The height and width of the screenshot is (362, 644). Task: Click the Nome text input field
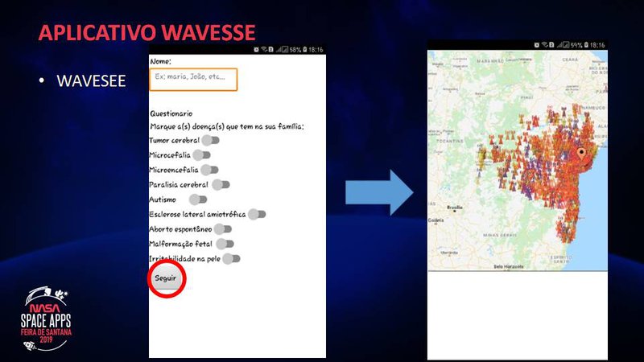(x=193, y=78)
